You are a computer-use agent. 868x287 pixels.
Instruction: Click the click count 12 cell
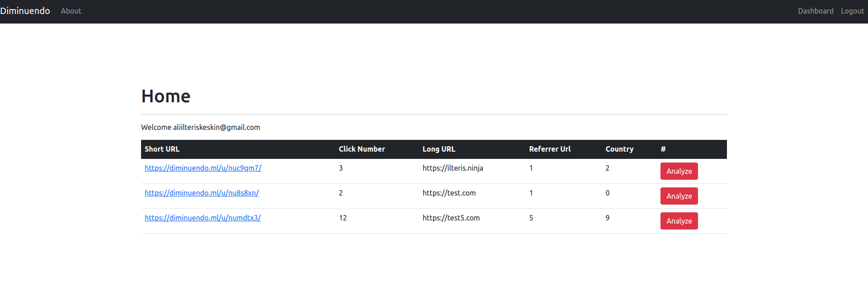(343, 218)
